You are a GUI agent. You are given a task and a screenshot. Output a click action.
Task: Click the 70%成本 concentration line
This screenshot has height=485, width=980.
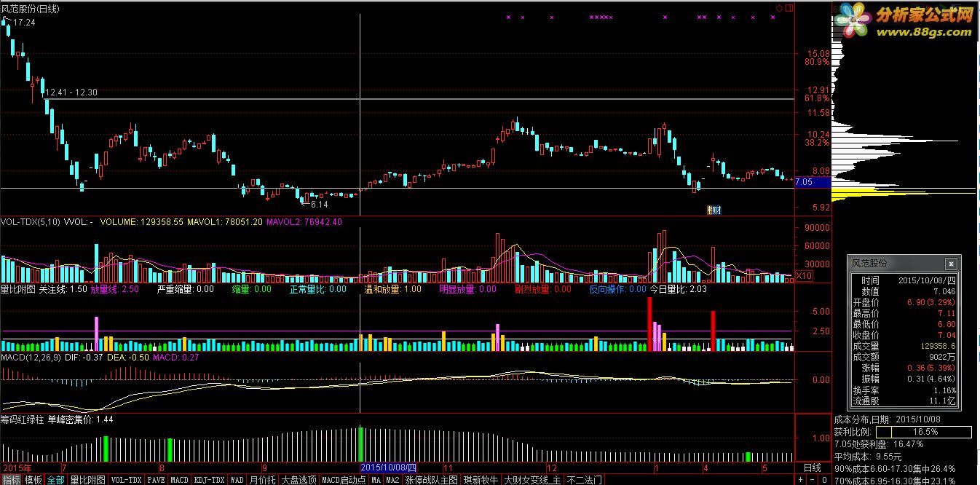click(x=895, y=480)
